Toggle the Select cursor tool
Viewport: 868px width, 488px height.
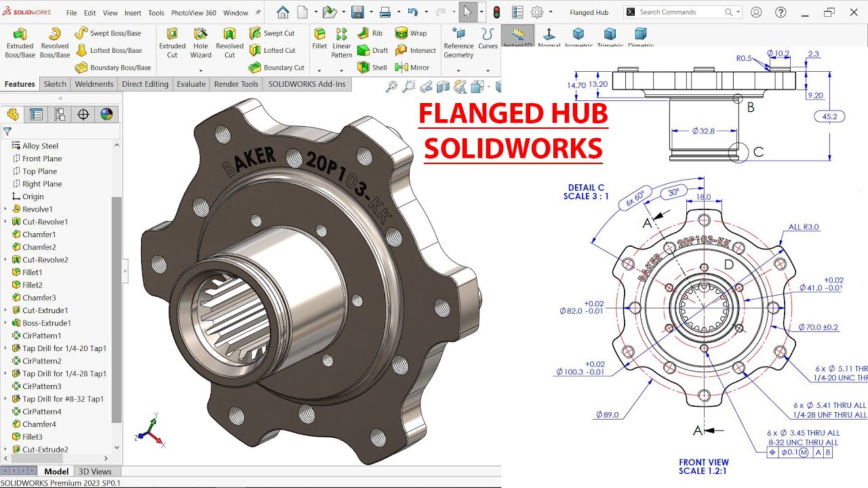click(x=468, y=12)
